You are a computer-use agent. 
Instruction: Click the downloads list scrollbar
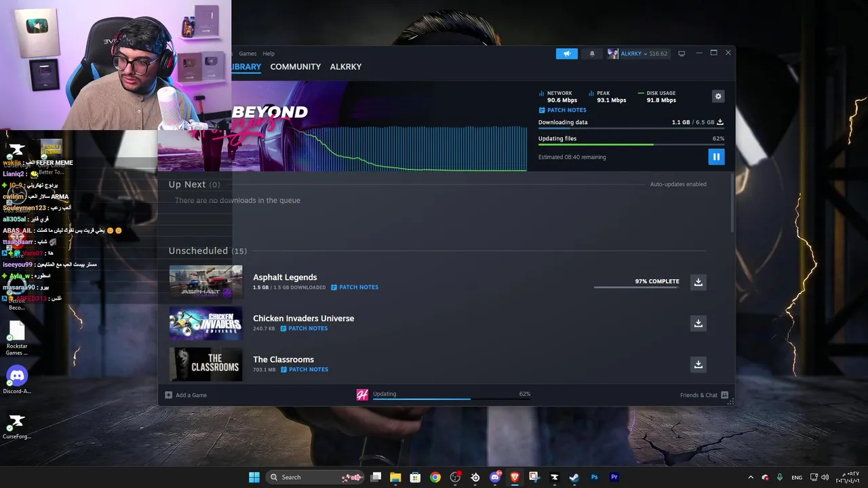[732, 203]
